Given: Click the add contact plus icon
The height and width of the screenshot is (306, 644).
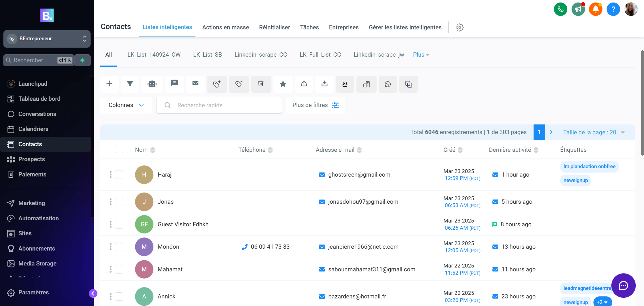Looking at the screenshot, I should point(109,84).
